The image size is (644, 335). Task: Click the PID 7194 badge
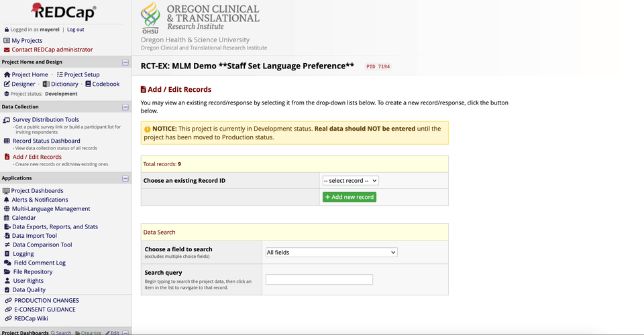point(378,66)
